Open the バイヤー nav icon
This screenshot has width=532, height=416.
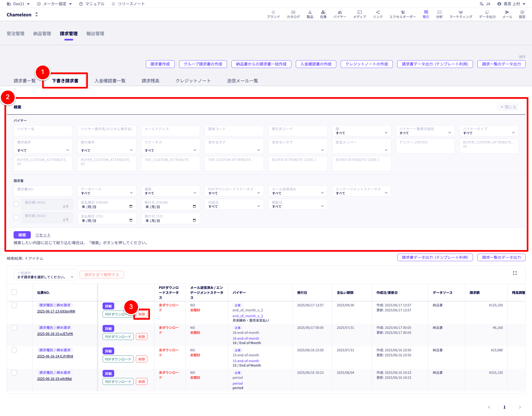tap(340, 14)
